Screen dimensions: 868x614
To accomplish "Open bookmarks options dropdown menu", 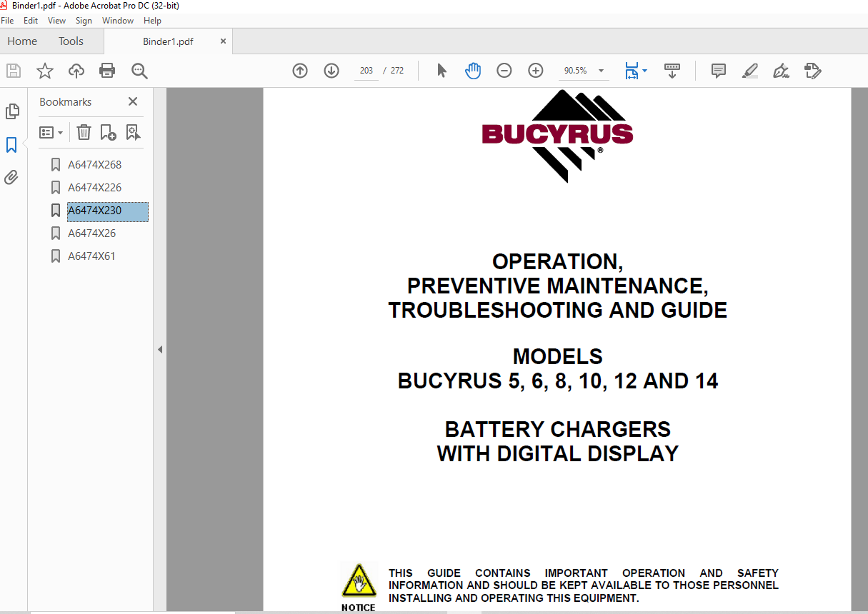I will coord(51,132).
